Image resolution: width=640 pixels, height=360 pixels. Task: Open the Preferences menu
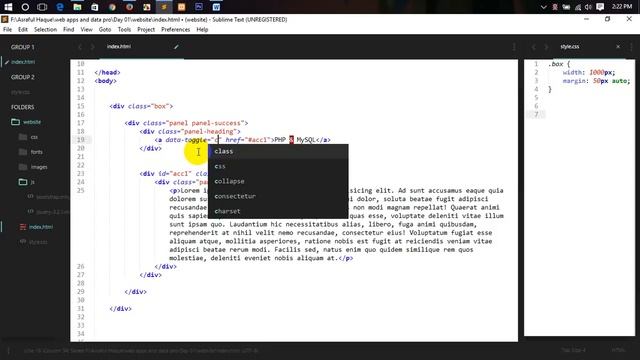point(176,29)
